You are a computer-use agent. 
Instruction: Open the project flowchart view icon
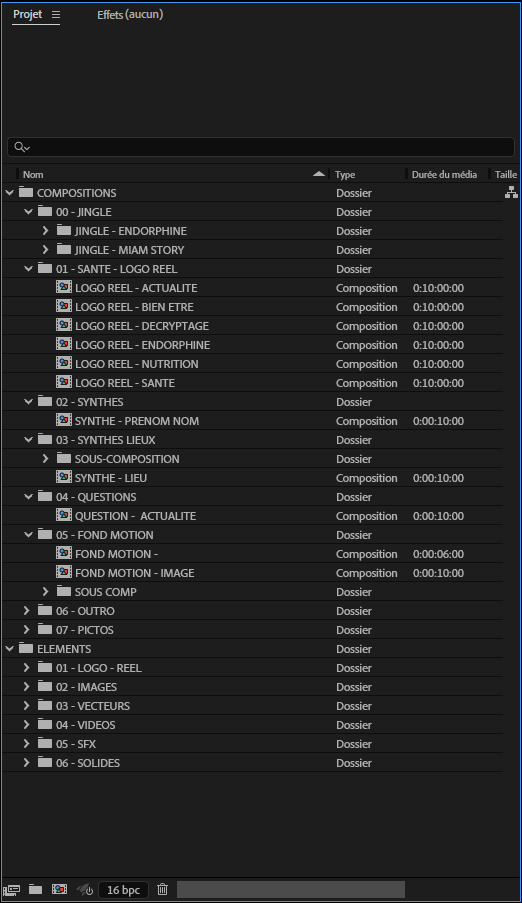(x=511, y=193)
